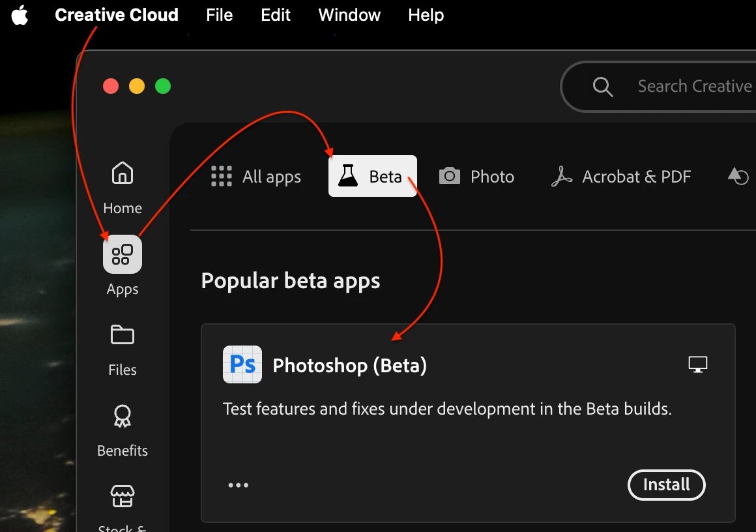Screen dimensions: 756x532
Task: Click the partially visible shapes category icon
Action: [x=738, y=176]
